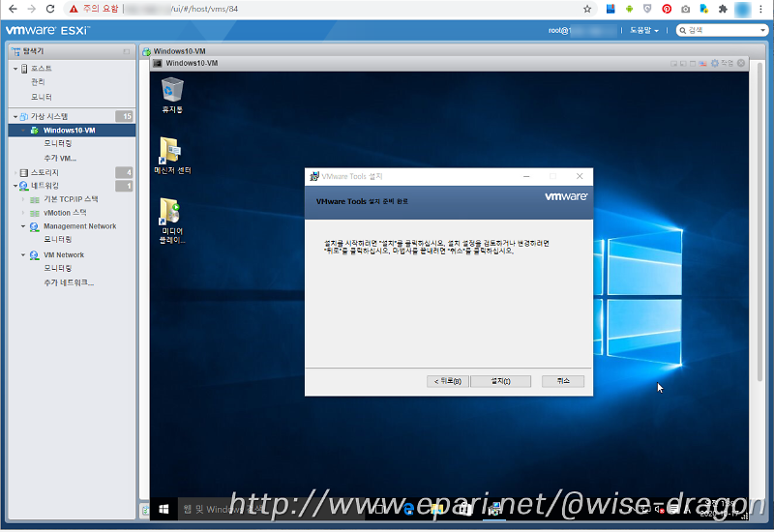Open the file download extension icon
774x532 pixels.
704,9
